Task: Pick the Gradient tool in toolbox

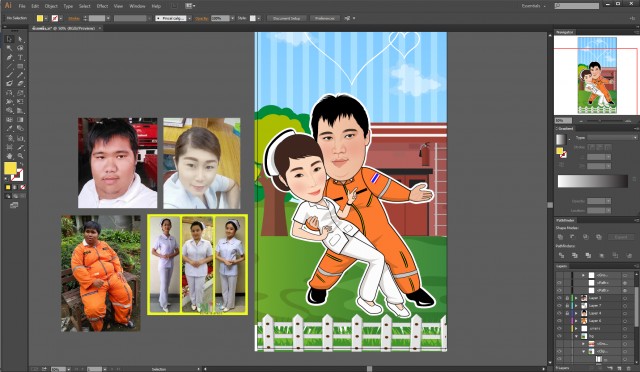Action: (20, 120)
